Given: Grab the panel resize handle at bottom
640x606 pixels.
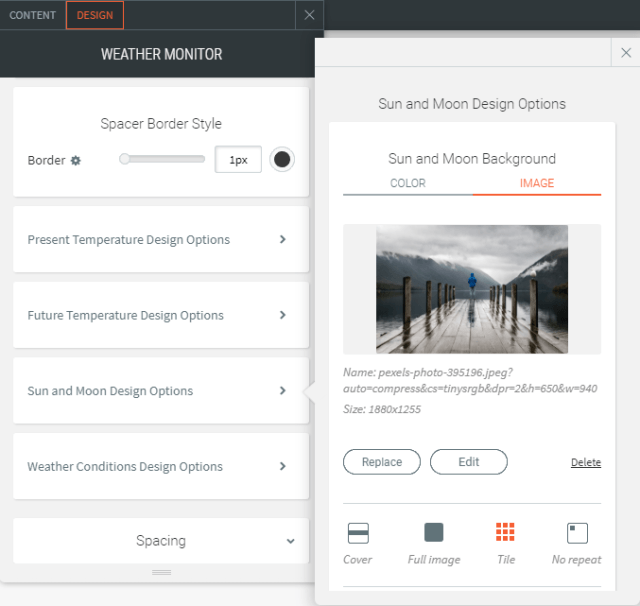Looking at the screenshot, I should point(161,572).
